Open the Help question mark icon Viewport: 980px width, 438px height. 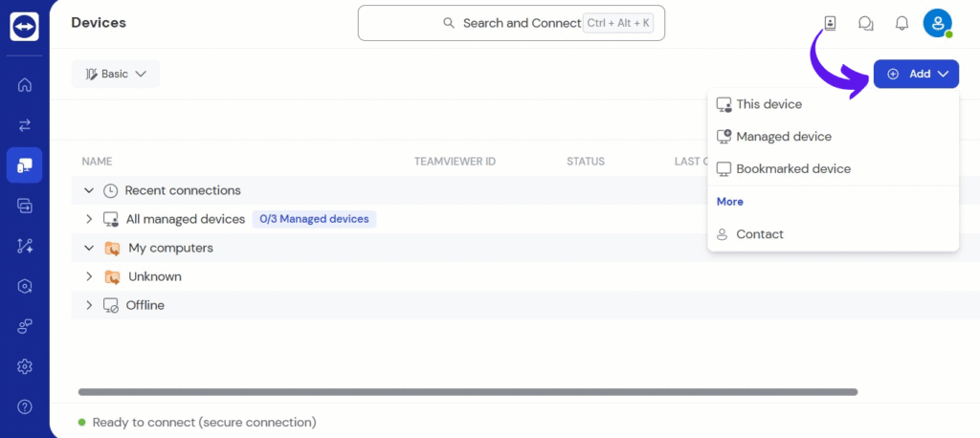pyautogui.click(x=24, y=406)
